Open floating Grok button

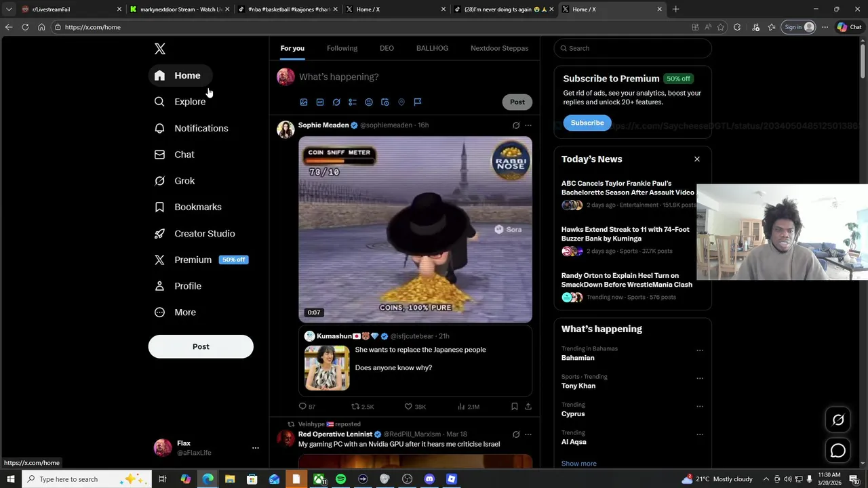click(x=838, y=420)
